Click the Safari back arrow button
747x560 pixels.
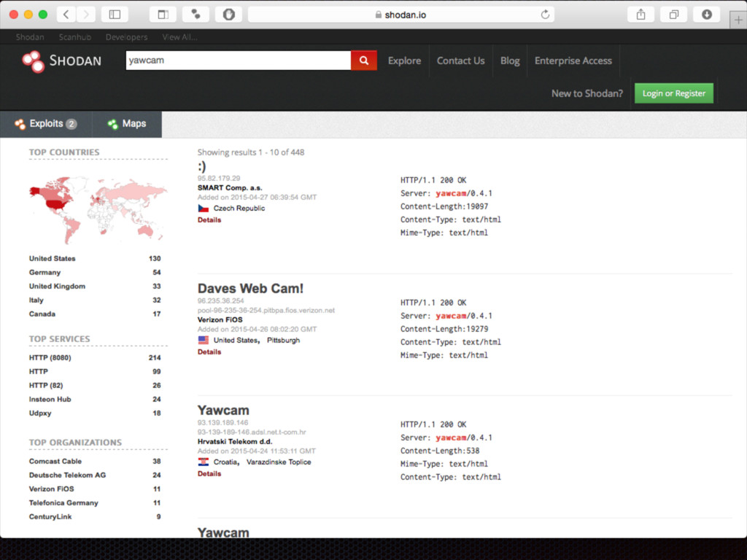click(x=66, y=15)
